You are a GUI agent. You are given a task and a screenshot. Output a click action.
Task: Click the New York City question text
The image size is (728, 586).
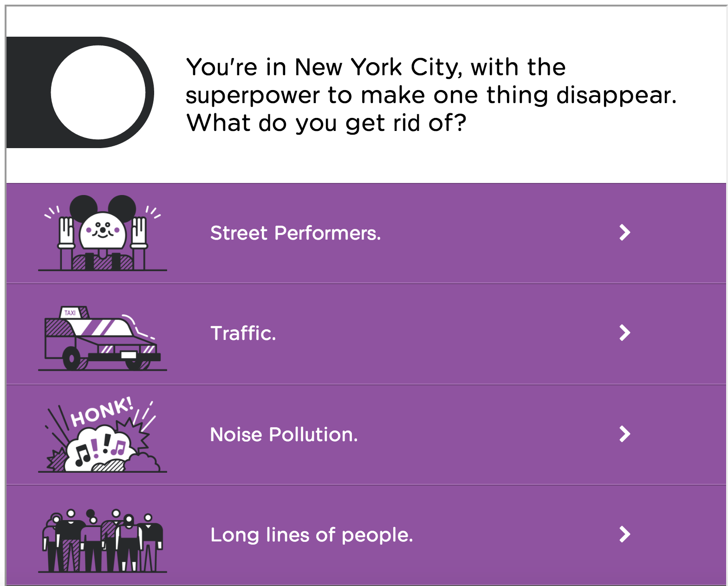(x=431, y=95)
